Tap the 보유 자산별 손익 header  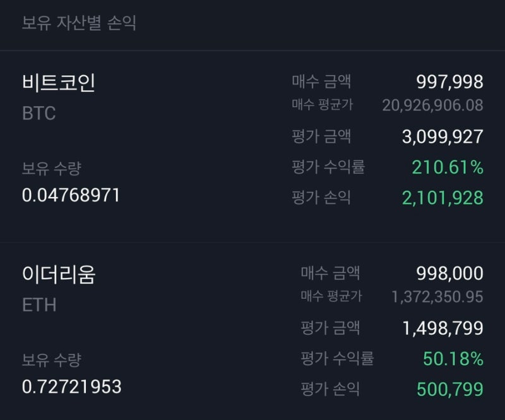pyautogui.click(x=79, y=23)
